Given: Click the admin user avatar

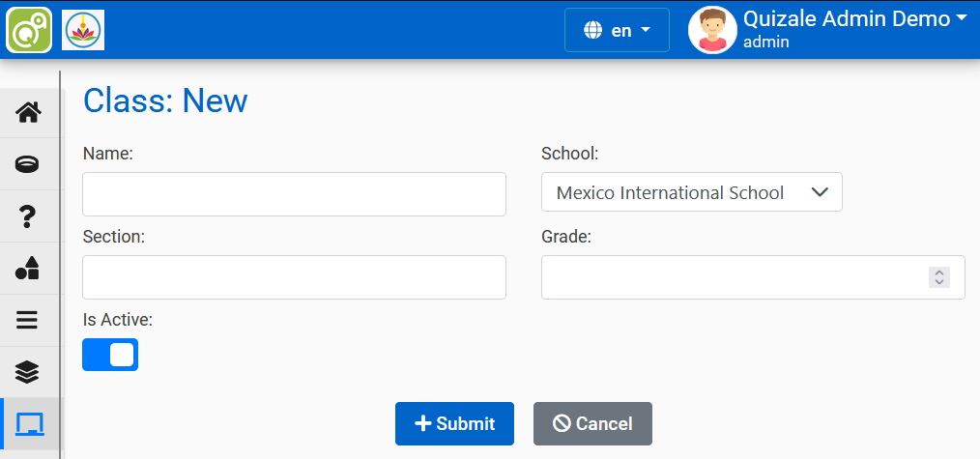Looking at the screenshot, I should tap(712, 30).
